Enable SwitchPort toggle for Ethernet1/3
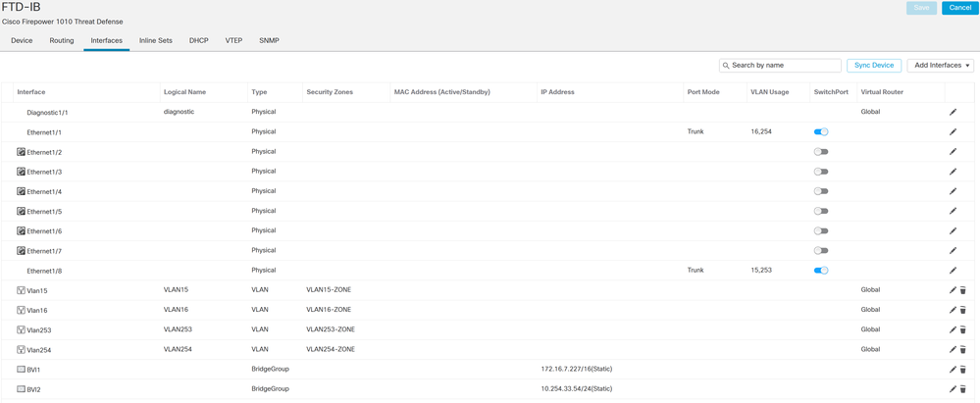 pos(821,172)
